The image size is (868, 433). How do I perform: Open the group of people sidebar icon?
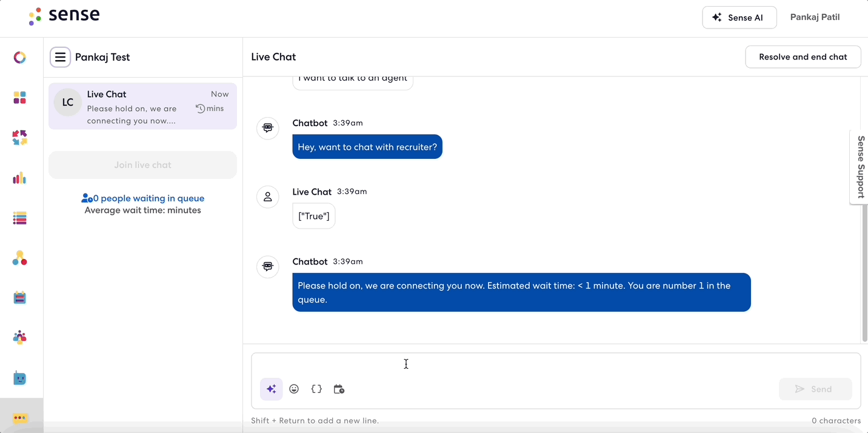coord(19,338)
